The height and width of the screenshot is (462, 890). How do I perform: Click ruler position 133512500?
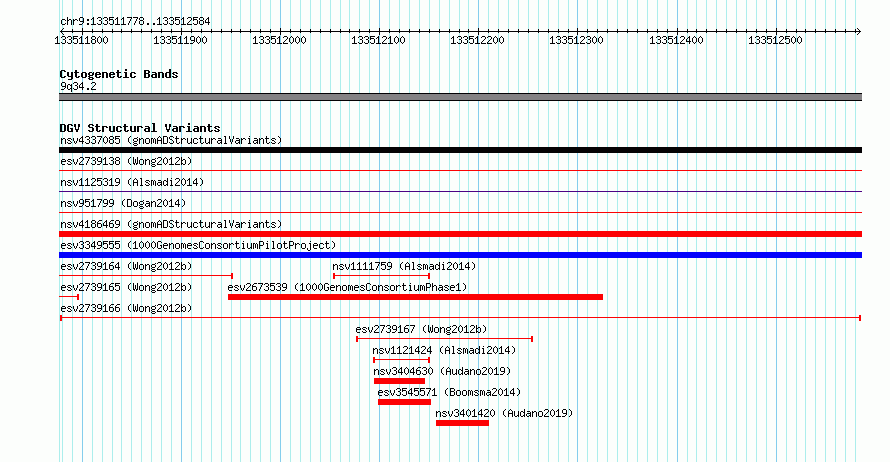[x=775, y=40]
